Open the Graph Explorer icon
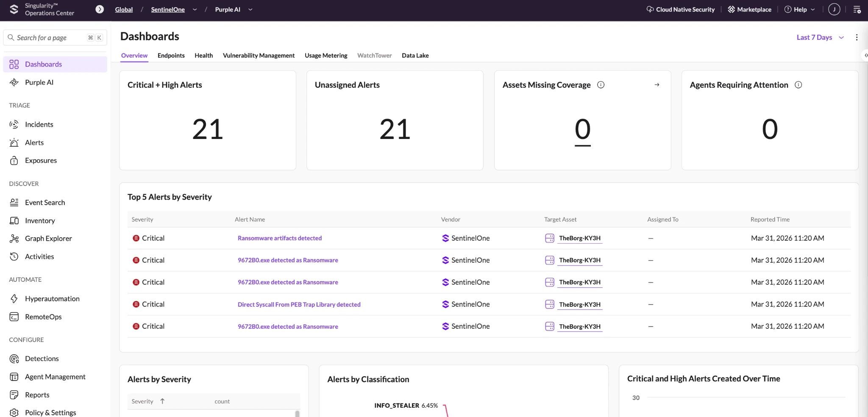This screenshot has width=868, height=417. click(x=14, y=239)
